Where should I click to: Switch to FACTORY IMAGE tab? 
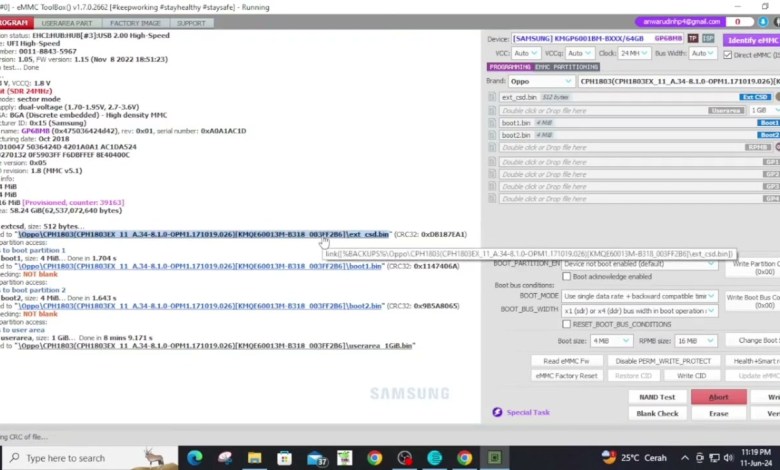coord(135,23)
